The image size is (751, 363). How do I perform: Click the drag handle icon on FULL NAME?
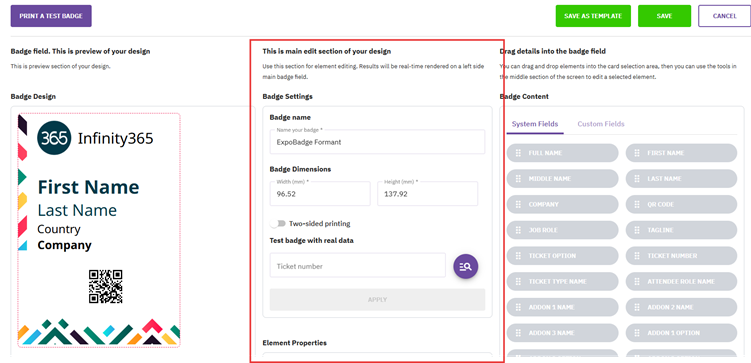518,153
